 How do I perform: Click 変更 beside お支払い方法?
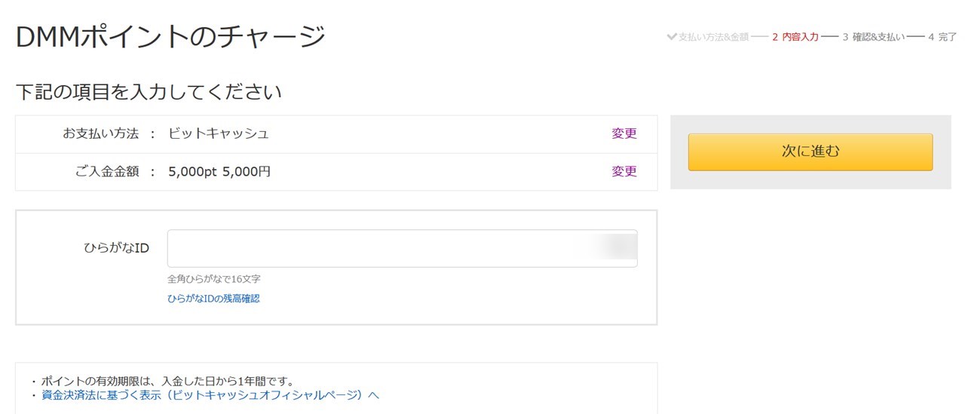click(624, 133)
